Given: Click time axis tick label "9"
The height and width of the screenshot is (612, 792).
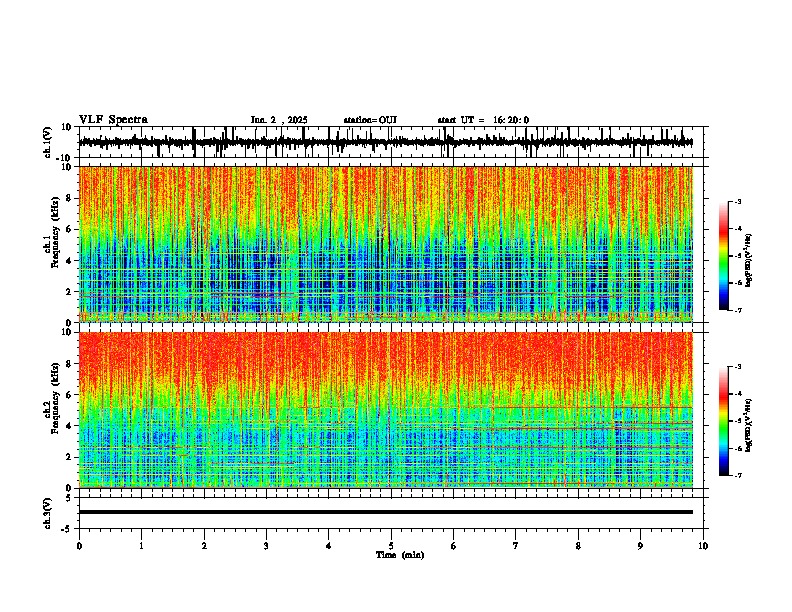Looking at the screenshot, I should 640,546.
